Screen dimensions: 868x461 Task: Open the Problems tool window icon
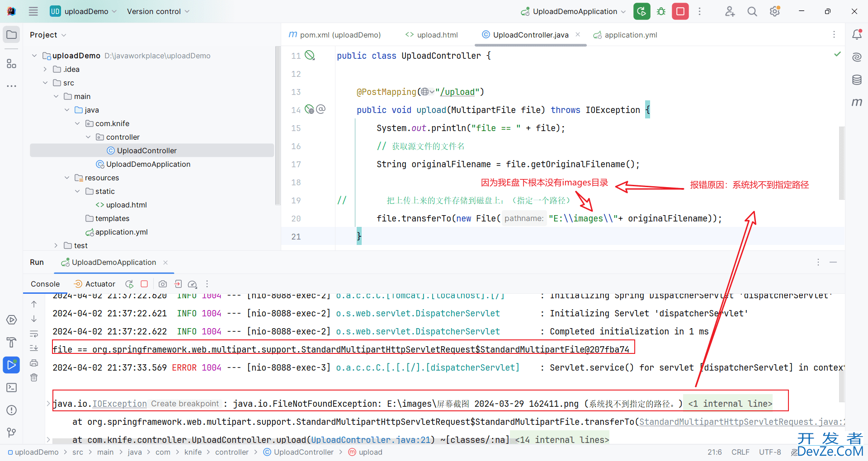(12, 410)
